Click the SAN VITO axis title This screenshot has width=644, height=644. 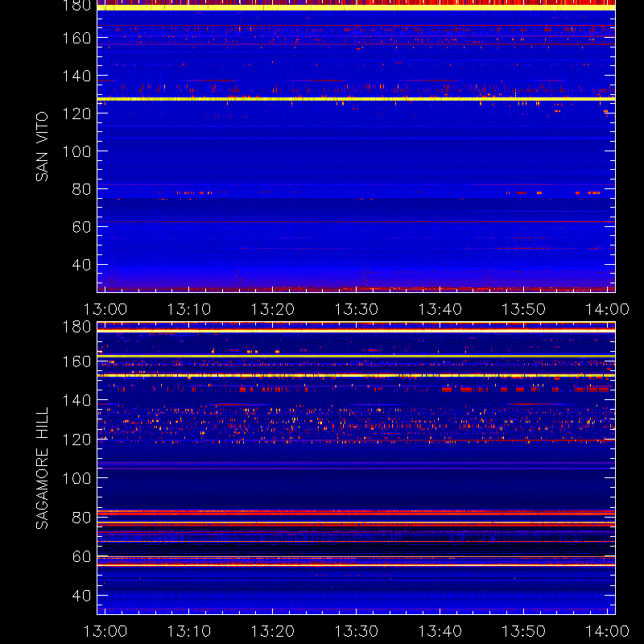42,147
